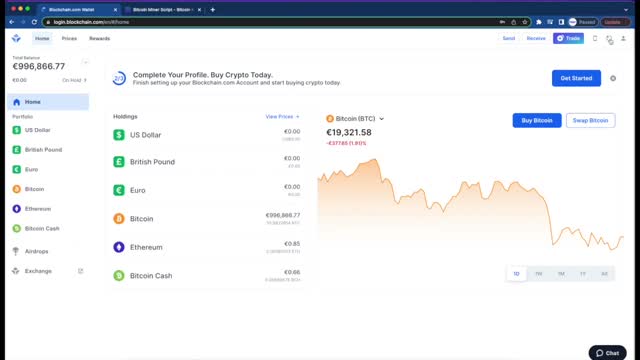Click the Send button
The height and width of the screenshot is (360, 640).
coord(509,38)
